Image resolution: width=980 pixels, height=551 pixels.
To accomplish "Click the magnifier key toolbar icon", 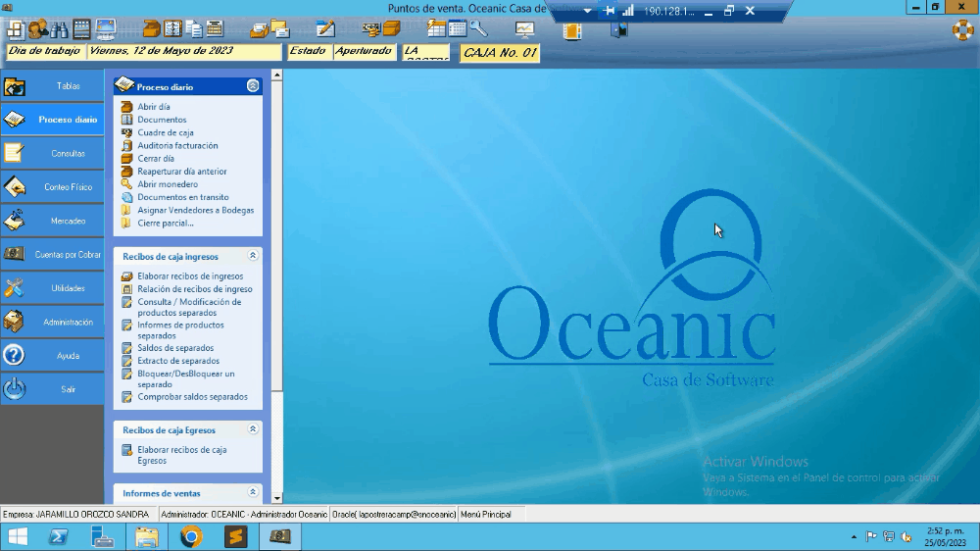I will (478, 29).
